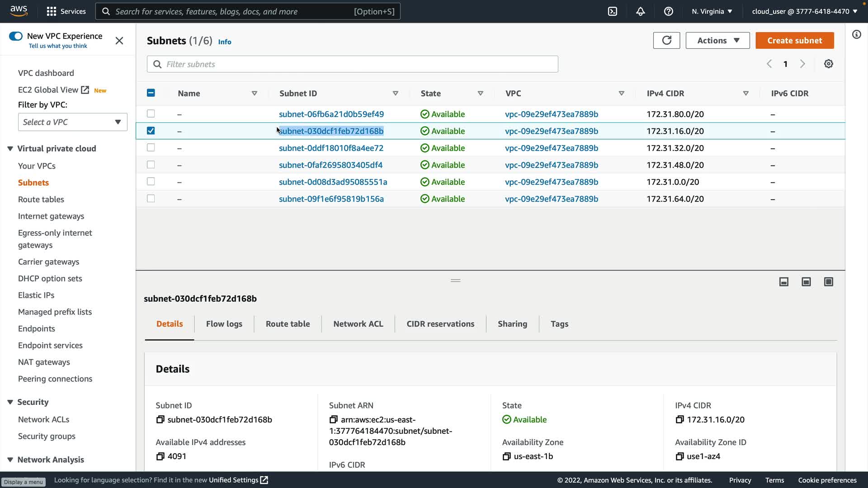Check the subnet-06fb6a21d0b59ef49 row checkbox
Viewport: 868px width, 488px height.
click(151, 114)
